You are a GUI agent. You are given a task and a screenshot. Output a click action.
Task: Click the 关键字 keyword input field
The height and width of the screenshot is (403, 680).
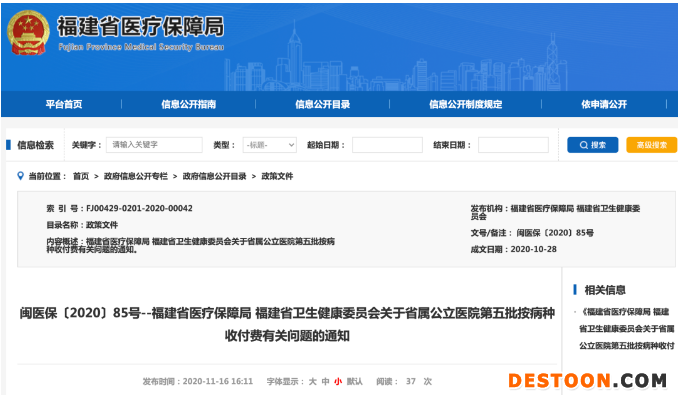pos(155,145)
